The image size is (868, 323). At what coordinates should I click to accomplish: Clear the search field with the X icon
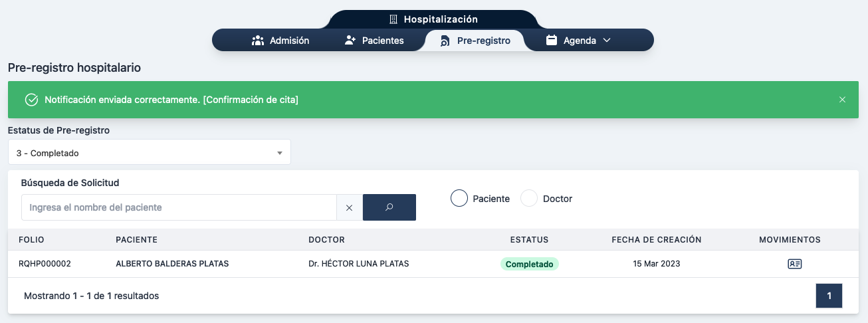click(x=350, y=207)
